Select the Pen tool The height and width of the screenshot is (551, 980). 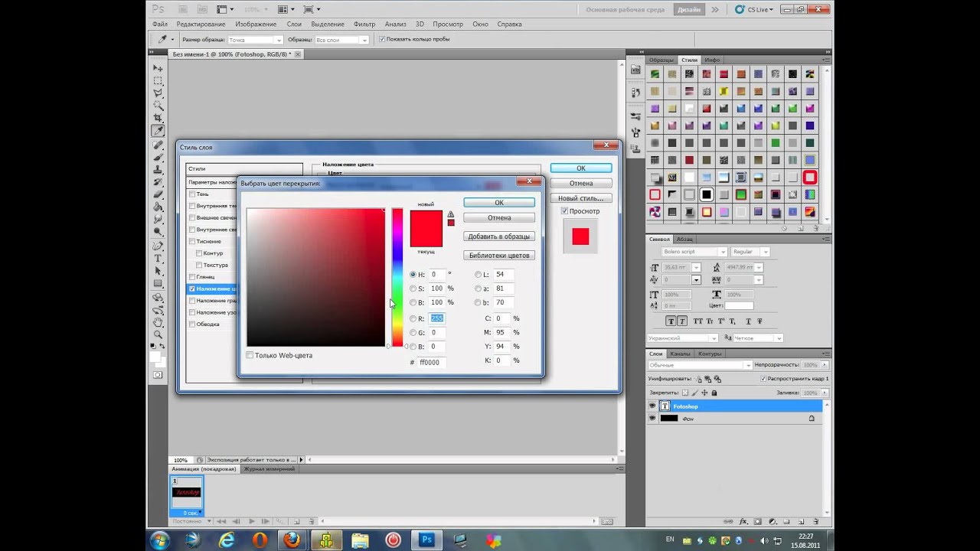pos(158,246)
